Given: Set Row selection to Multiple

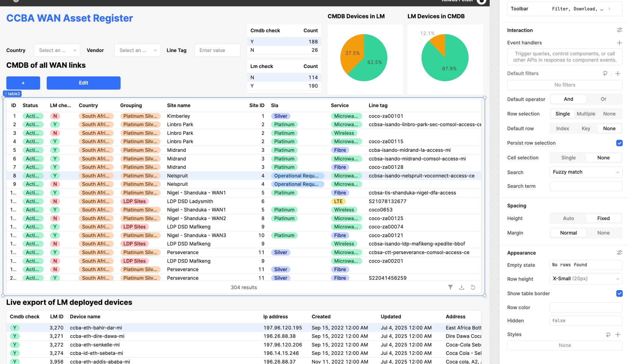Looking at the screenshot, I should [x=586, y=114].
